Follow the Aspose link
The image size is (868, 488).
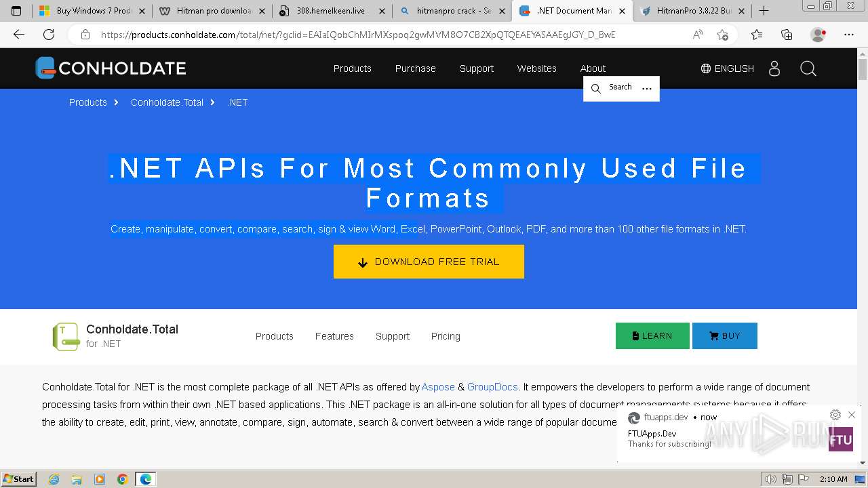tap(438, 387)
